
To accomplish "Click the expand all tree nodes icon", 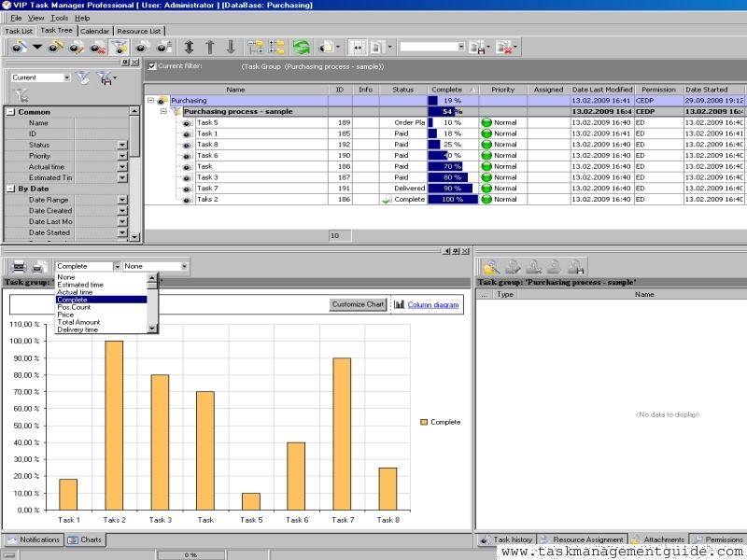I will tap(256, 48).
